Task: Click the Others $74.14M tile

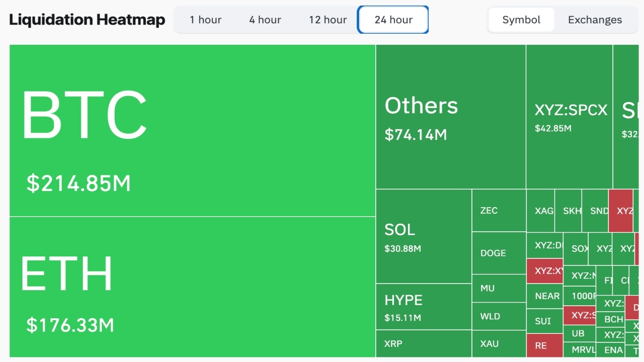Action: coord(451,117)
